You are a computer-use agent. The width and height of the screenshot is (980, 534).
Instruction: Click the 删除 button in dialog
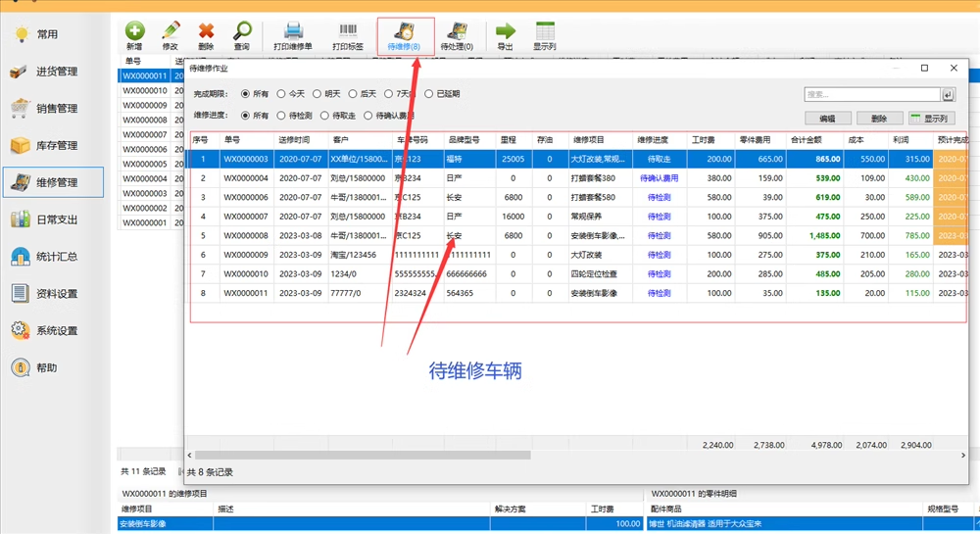879,118
